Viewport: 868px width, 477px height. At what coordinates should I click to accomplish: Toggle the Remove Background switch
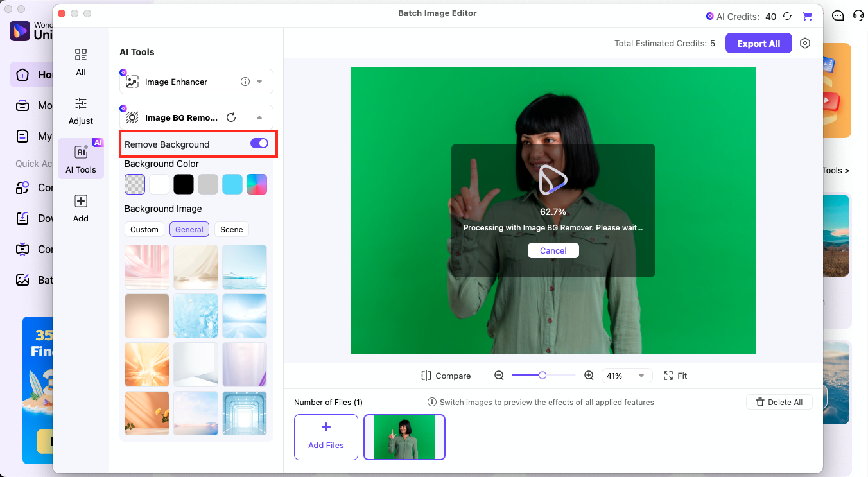pos(259,143)
